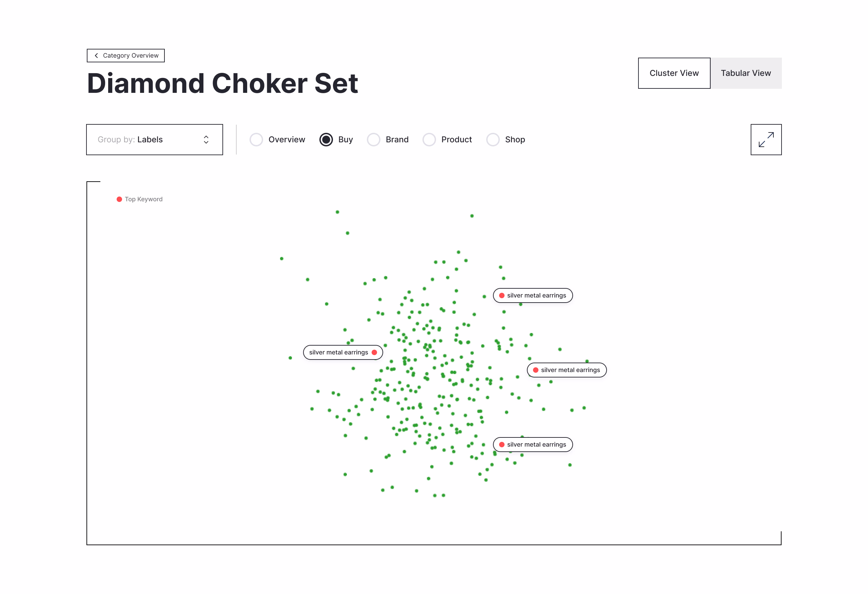Open the Group by Labels dropdown
This screenshot has width=868, height=594.
point(155,140)
